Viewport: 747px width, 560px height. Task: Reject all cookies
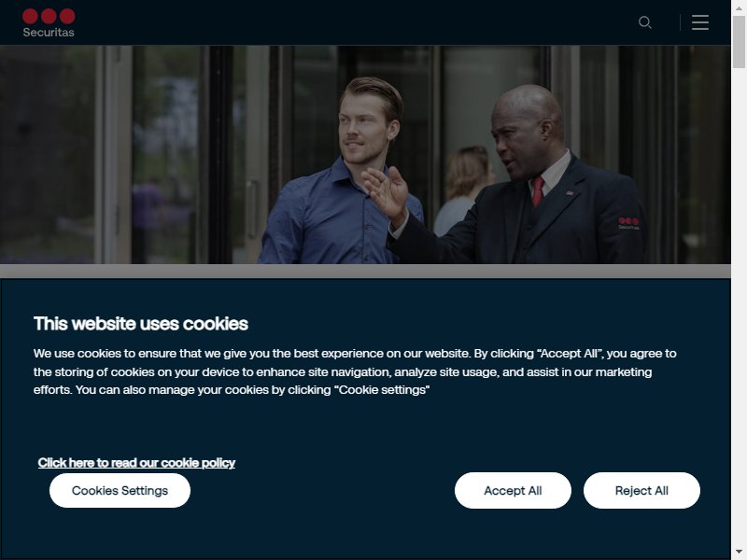pyautogui.click(x=641, y=491)
